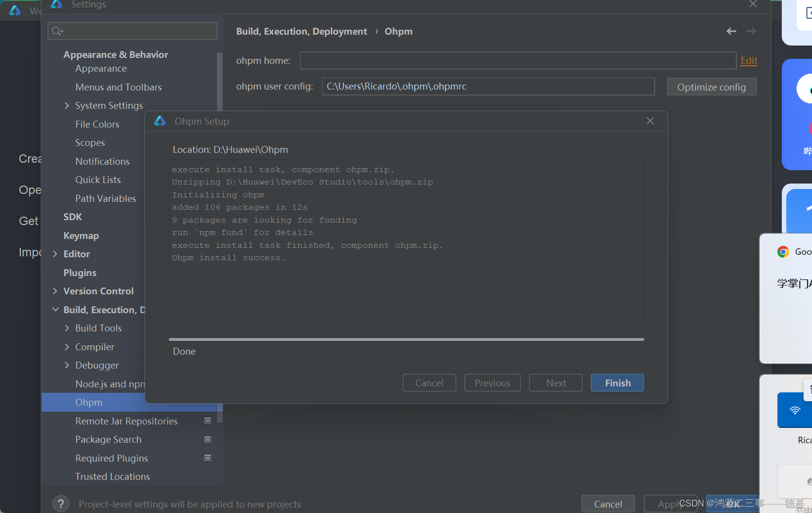
Task: Click the 'added 106 packages in 12s' line
Action: pos(240,207)
